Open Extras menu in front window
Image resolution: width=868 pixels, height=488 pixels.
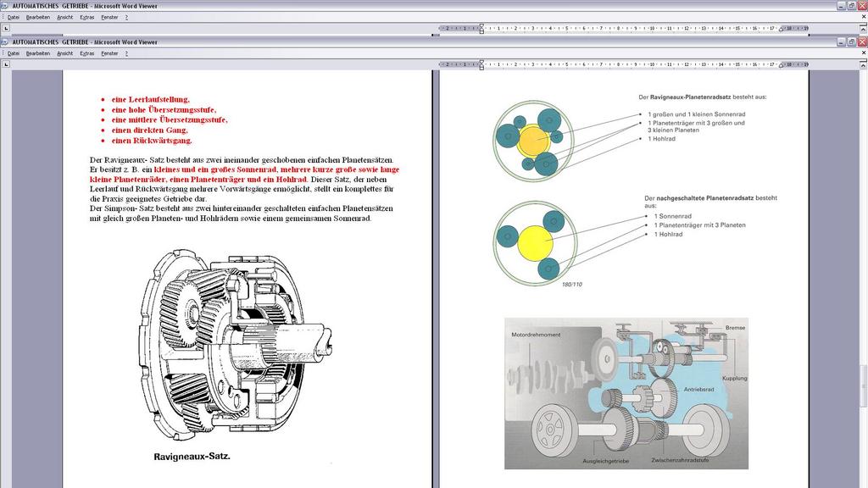click(x=87, y=53)
